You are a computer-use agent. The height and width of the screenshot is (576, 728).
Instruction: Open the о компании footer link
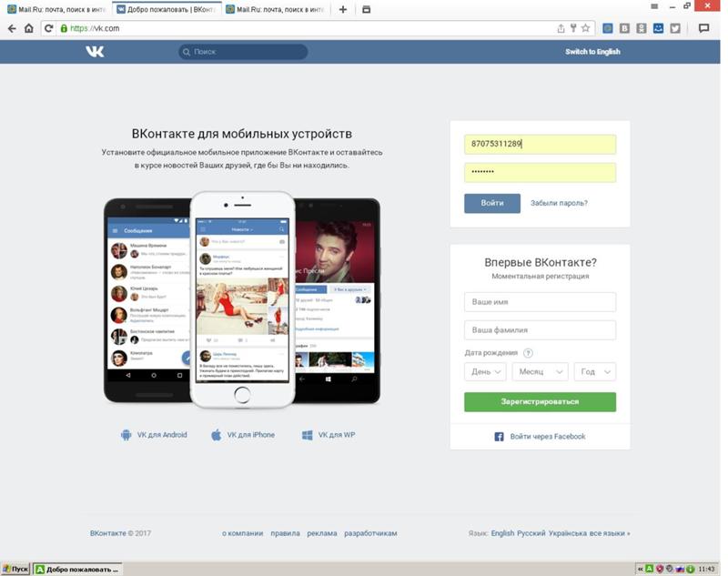tap(242, 533)
